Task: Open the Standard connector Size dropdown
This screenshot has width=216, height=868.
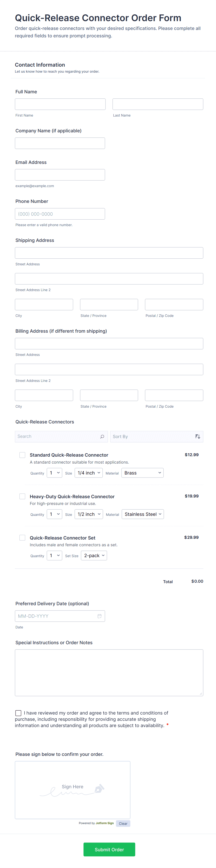Action: point(89,473)
